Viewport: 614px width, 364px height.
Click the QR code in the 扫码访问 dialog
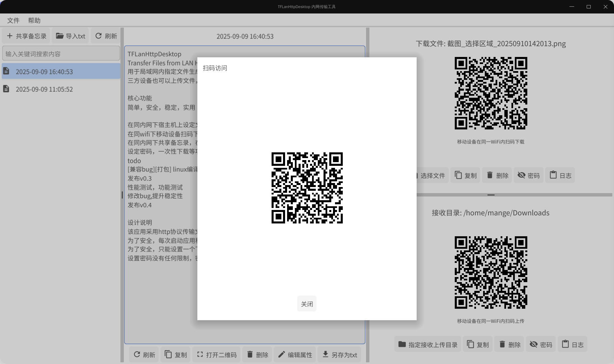[307, 188]
